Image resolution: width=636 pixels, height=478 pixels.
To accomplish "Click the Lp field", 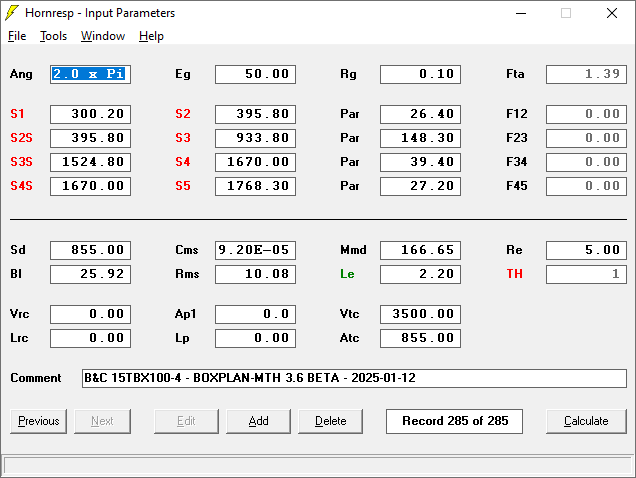I will [x=256, y=338].
